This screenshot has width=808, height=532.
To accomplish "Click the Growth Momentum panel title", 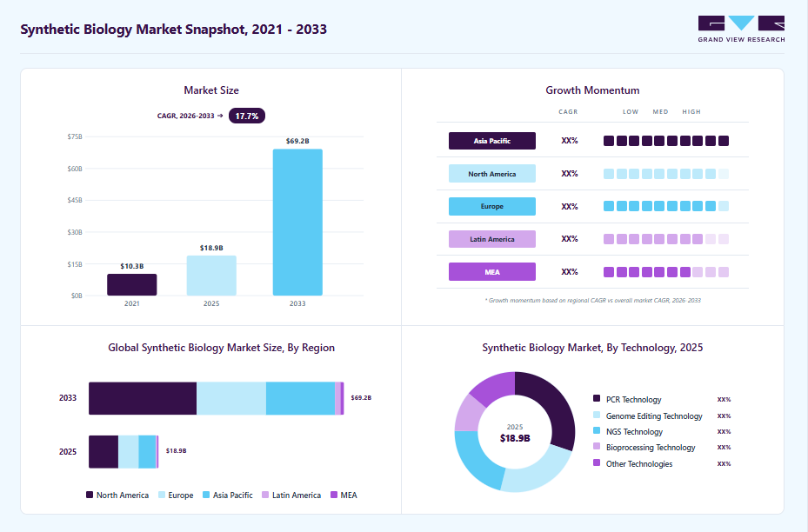I will [592, 90].
